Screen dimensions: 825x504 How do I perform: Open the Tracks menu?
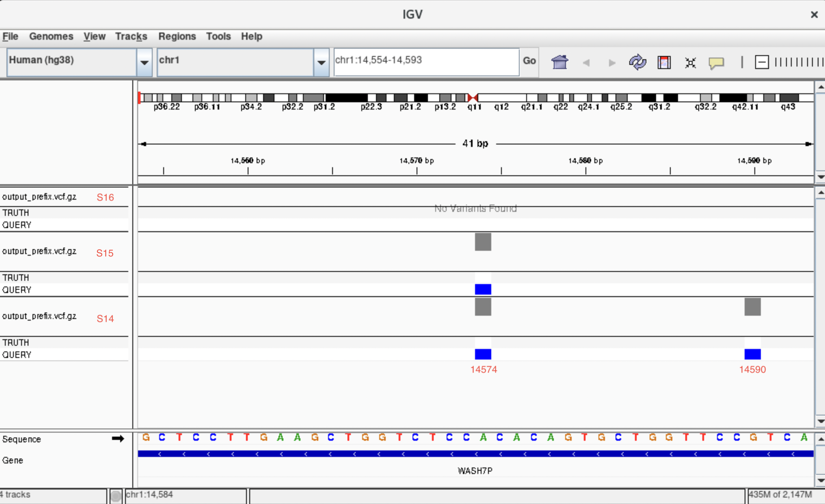point(131,37)
